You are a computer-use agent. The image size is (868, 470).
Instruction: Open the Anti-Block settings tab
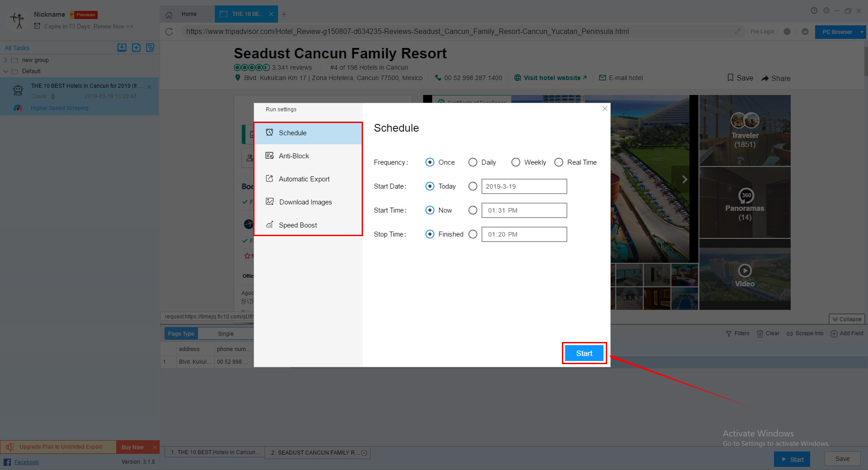point(308,156)
